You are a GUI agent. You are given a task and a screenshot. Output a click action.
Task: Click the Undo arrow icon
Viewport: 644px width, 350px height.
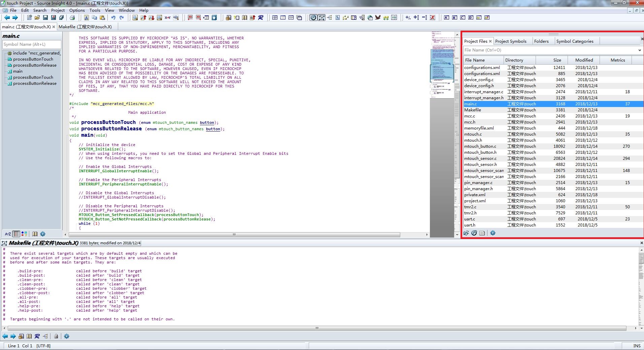113,17
